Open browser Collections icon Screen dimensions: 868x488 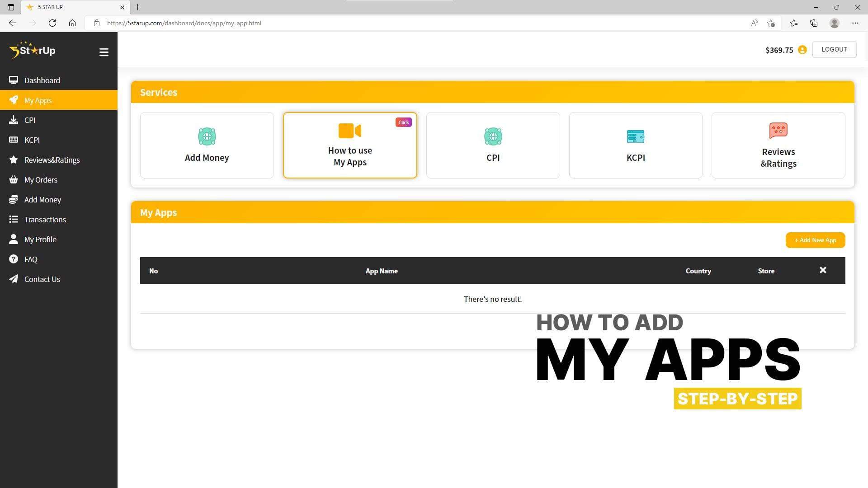pos(814,23)
